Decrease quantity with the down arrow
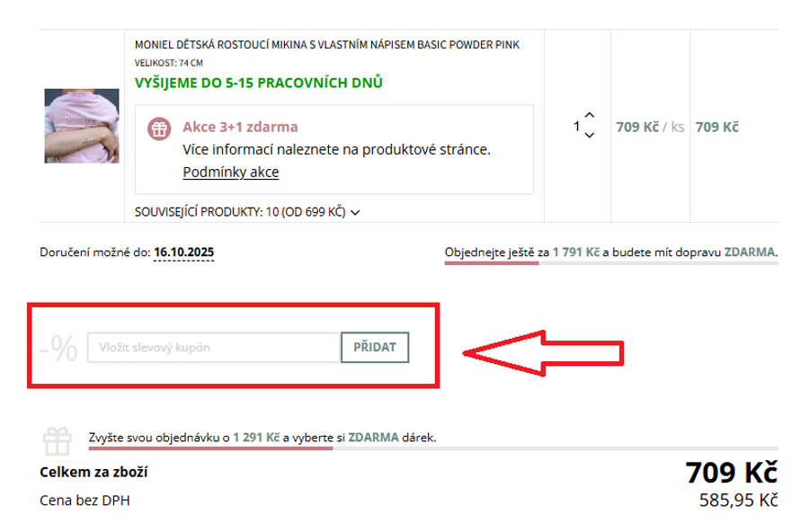The image size is (809, 532). pos(589,135)
